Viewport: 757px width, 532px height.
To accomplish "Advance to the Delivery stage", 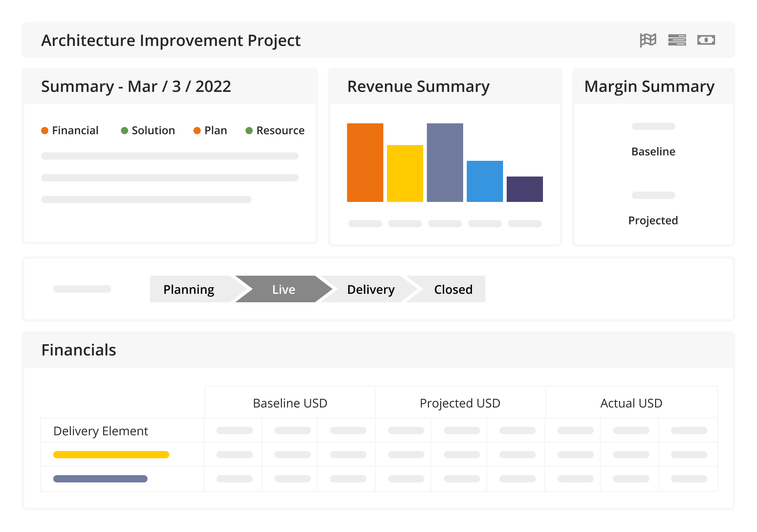I will pyautogui.click(x=371, y=289).
